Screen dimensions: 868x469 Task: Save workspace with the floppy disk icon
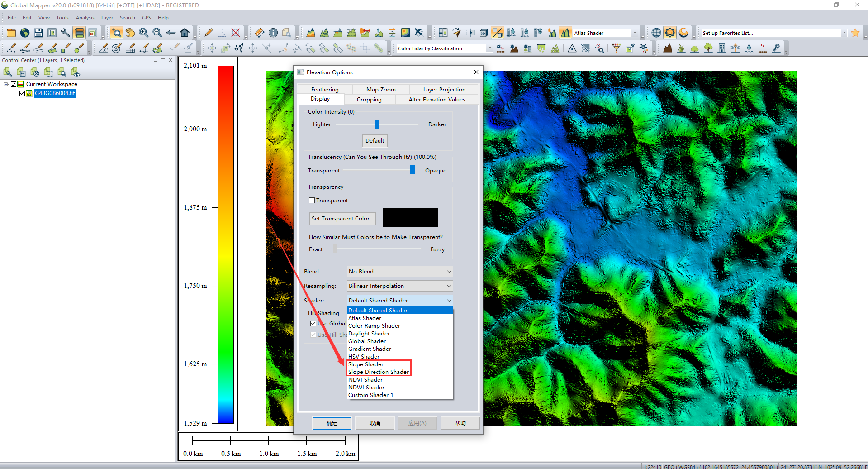[x=38, y=33]
